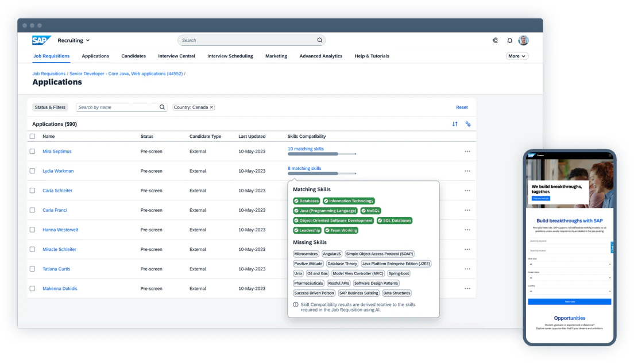
Task: Expand the More navigation menu
Action: [516, 56]
